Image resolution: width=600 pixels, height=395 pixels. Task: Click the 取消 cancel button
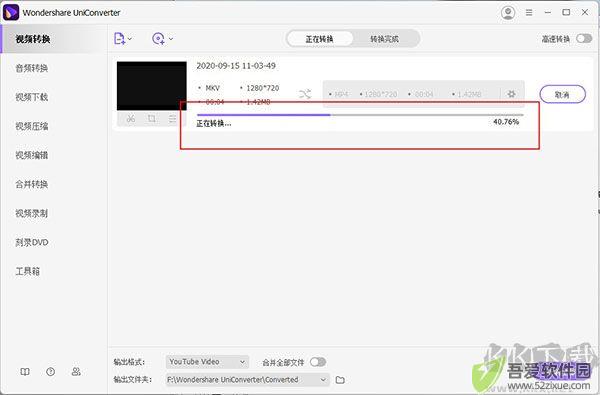[562, 94]
